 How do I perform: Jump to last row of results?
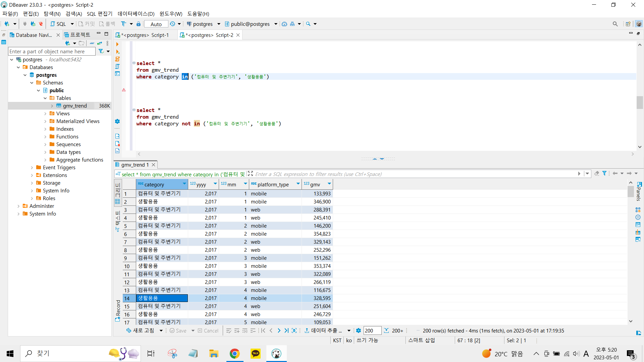286,331
